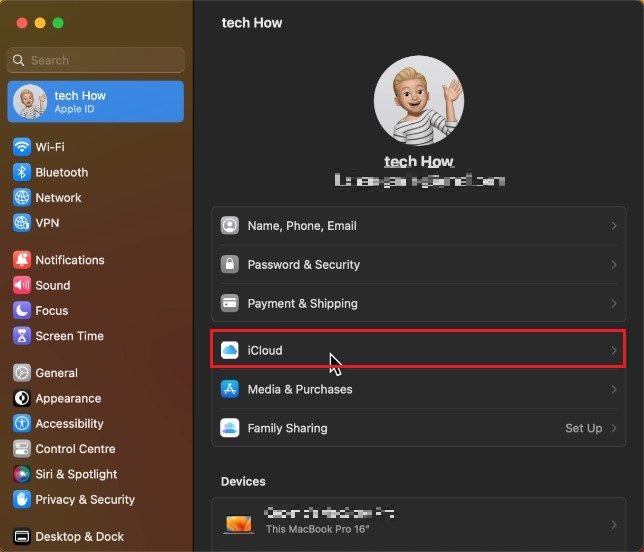Select the tech How Apple ID sidebar item
The height and width of the screenshot is (552, 644).
96,101
